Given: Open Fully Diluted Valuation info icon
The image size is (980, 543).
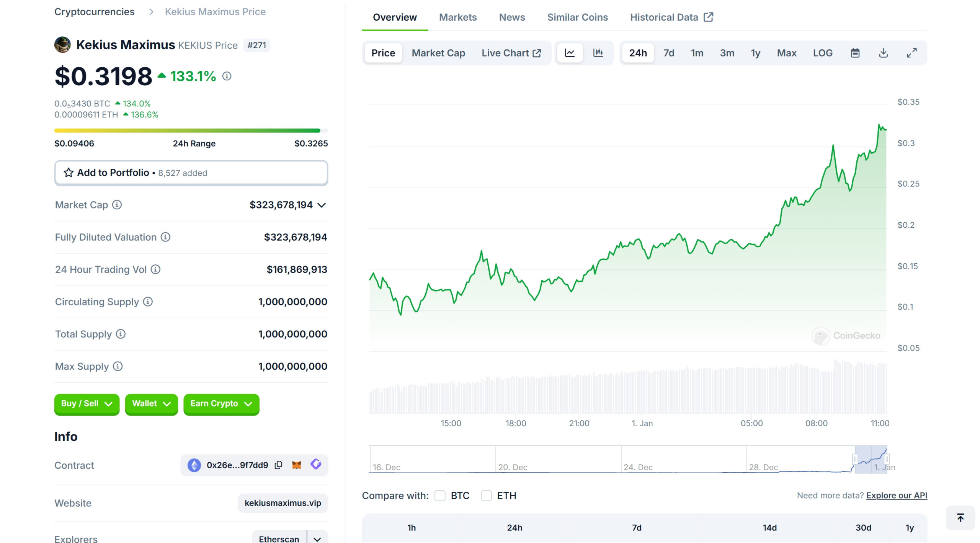Looking at the screenshot, I should tap(165, 237).
